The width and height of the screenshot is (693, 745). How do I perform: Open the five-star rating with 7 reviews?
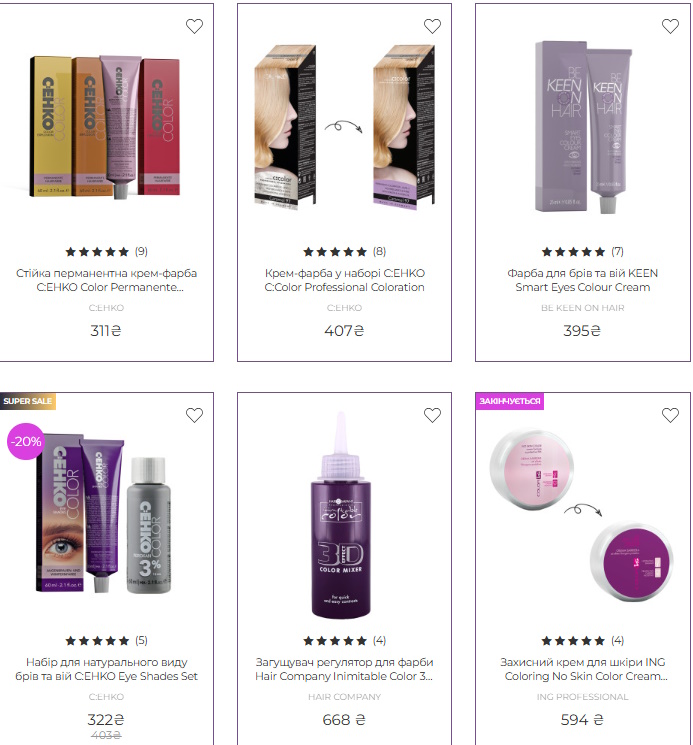[x=582, y=251]
